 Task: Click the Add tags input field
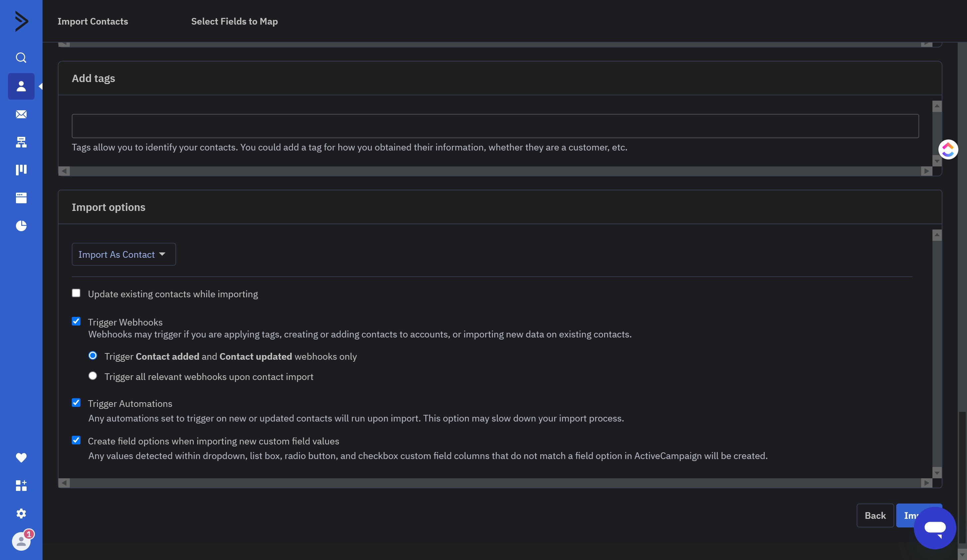495,126
